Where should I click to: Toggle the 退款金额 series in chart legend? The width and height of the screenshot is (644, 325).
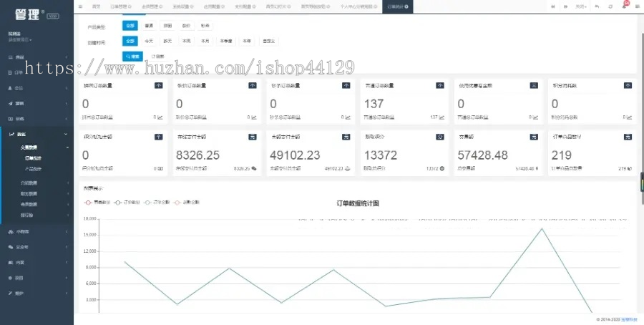187,202
